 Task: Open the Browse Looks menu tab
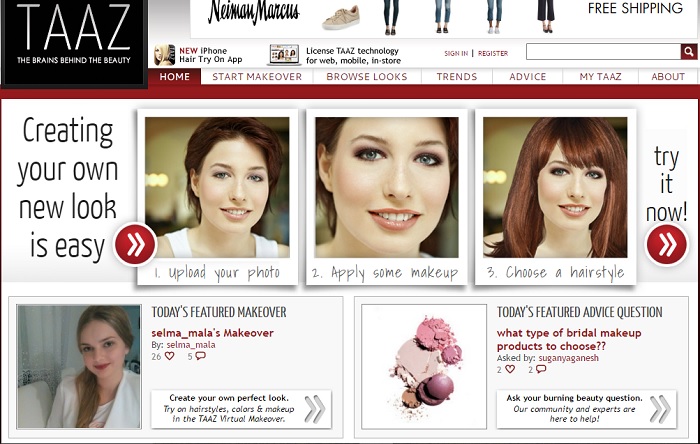(x=367, y=77)
